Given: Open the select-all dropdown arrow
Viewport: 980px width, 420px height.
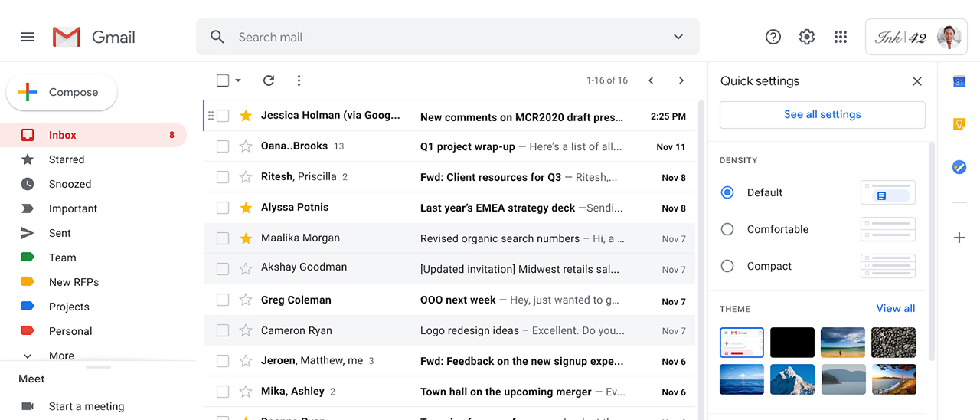Looking at the screenshot, I should tap(238, 80).
